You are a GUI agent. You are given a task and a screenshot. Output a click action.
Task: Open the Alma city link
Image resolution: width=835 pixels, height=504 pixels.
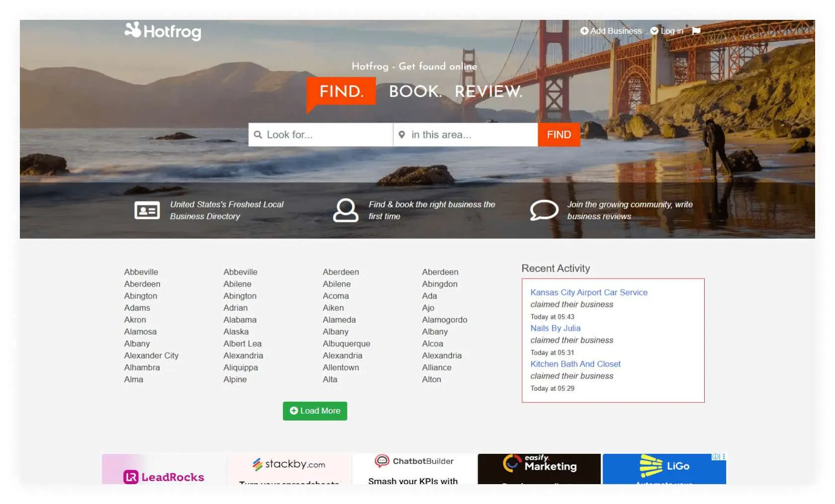tap(134, 379)
